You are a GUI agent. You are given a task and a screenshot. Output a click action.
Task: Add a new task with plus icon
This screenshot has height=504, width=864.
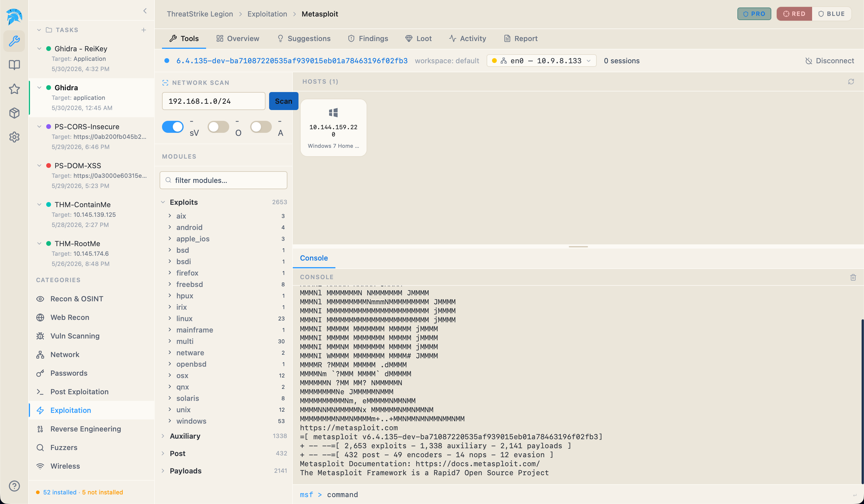[x=144, y=30]
